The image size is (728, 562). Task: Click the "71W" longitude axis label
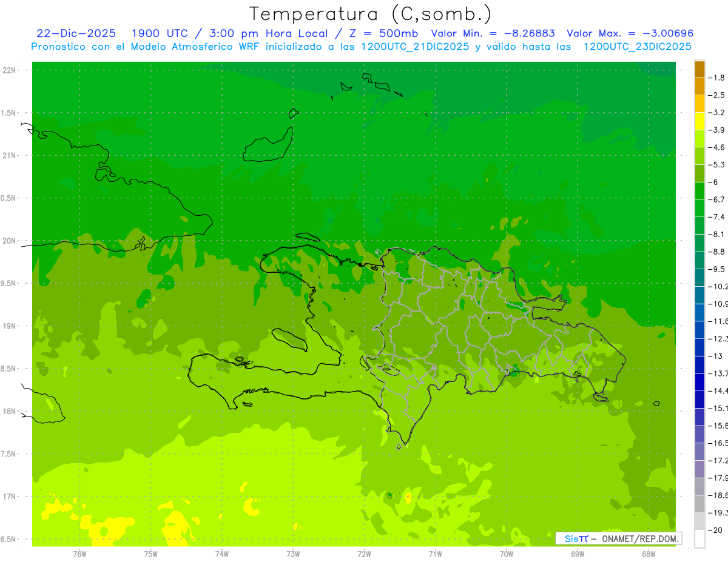coord(435,554)
